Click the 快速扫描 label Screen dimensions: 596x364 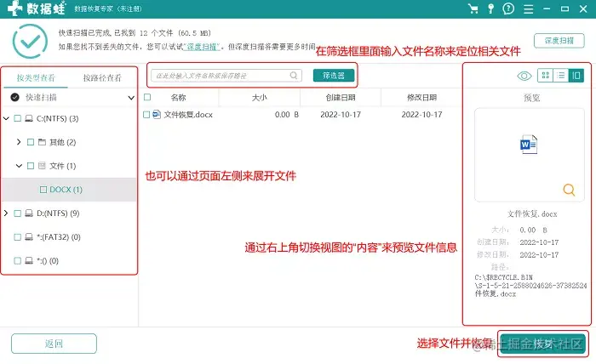41,98
